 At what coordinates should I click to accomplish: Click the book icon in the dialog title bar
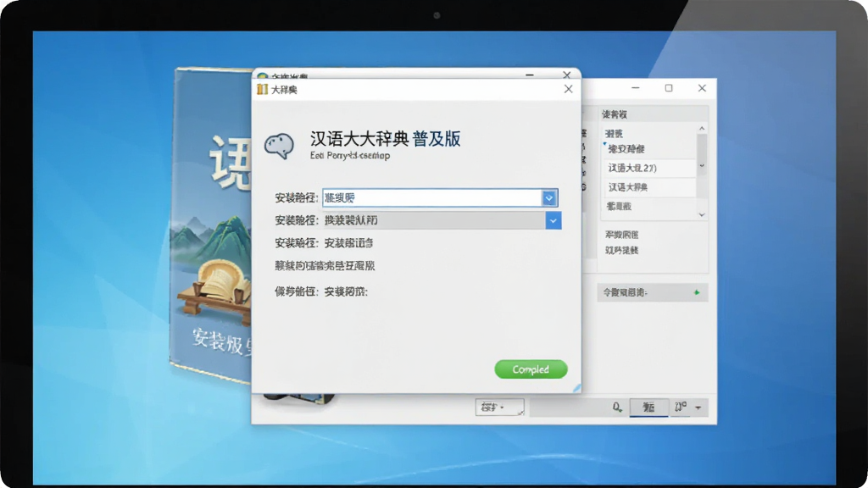click(263, 89)
